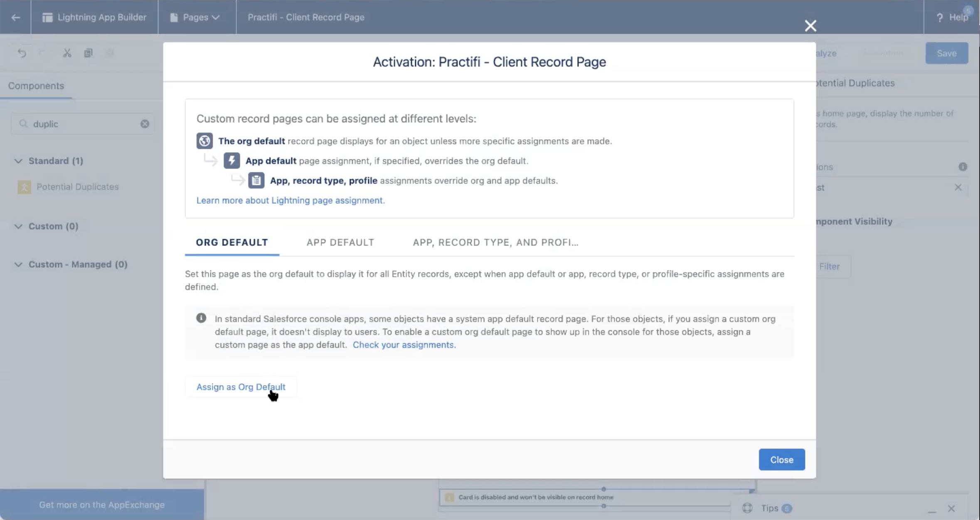Close the Tips panel
Screen dimensions: 980x520
pyautogui.click(x=951, y=508)
